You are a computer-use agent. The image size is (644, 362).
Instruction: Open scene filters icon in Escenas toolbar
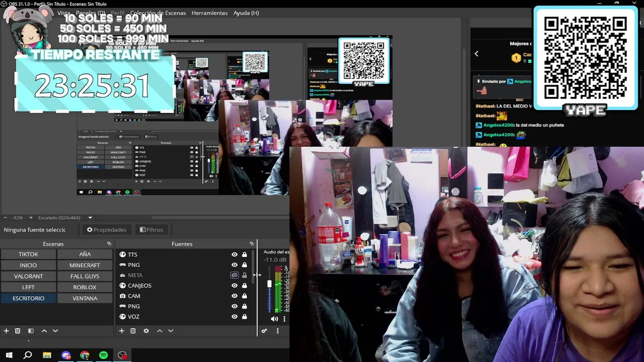pos(31,331)
